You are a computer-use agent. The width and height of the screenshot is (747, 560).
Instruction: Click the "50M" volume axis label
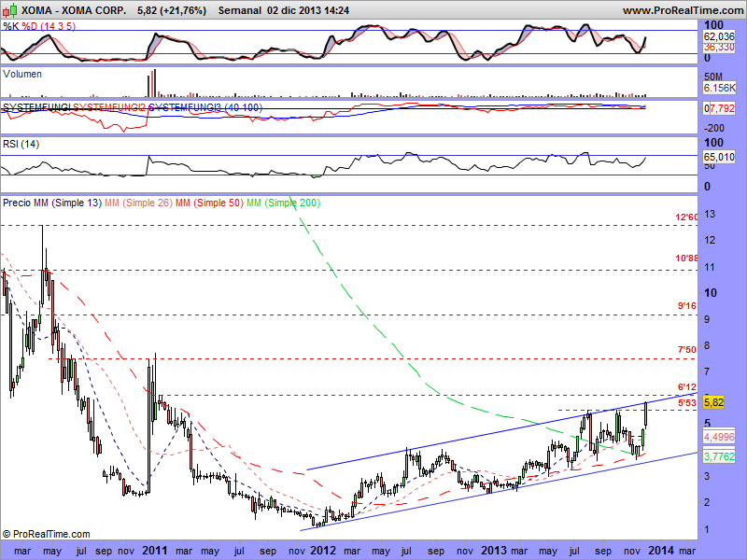(713, 77)
